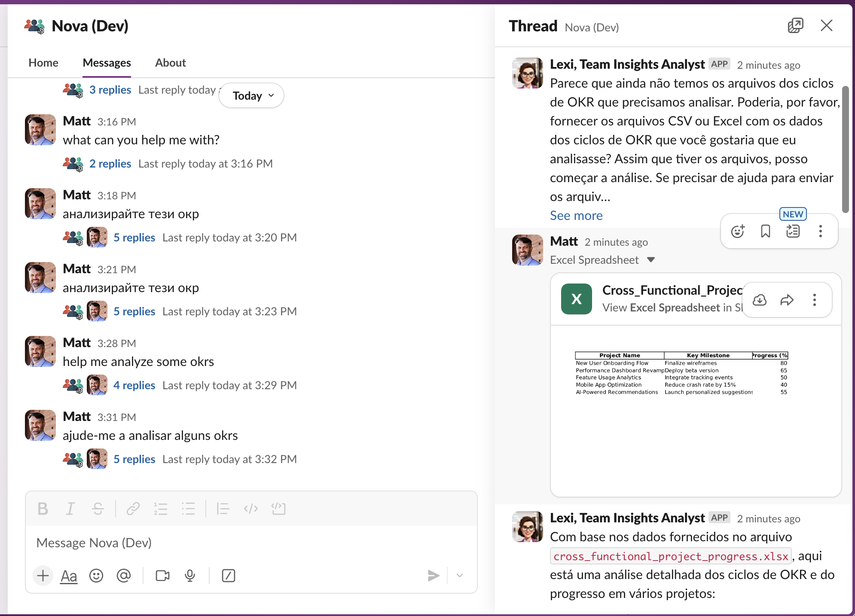
Task: Open the shortcuts menu in the composer
Action: pyautogui.click(x=228, y=576)
